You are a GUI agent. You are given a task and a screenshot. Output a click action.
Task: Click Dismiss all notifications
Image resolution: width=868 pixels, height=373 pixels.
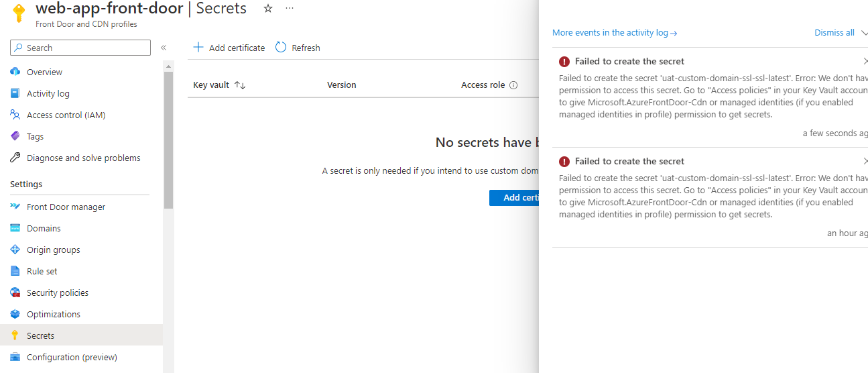[x=834, y=32]
